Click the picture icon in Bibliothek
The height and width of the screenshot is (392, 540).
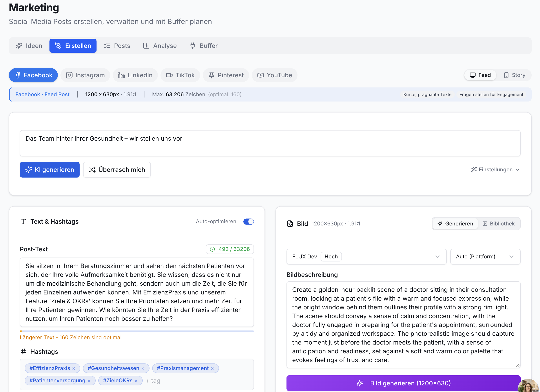[x=485, y=224]
